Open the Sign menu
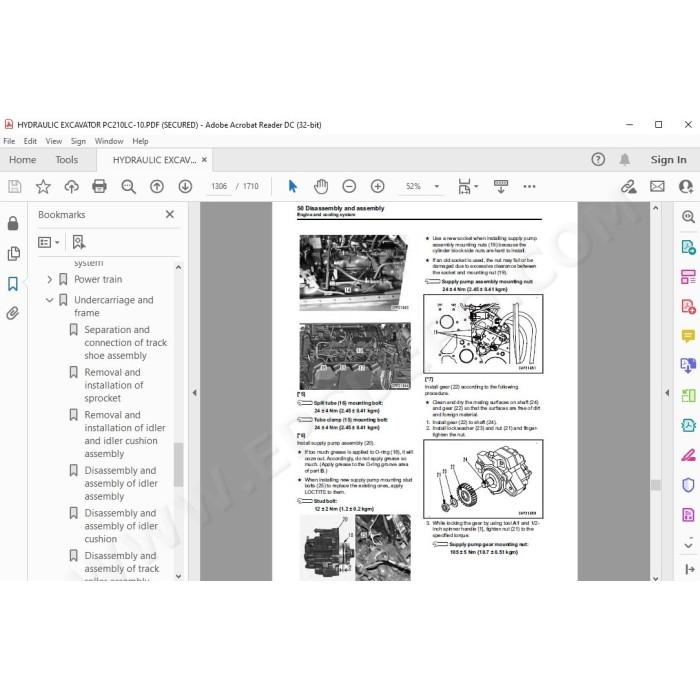The image size is (700, 700). coord(78,141)
